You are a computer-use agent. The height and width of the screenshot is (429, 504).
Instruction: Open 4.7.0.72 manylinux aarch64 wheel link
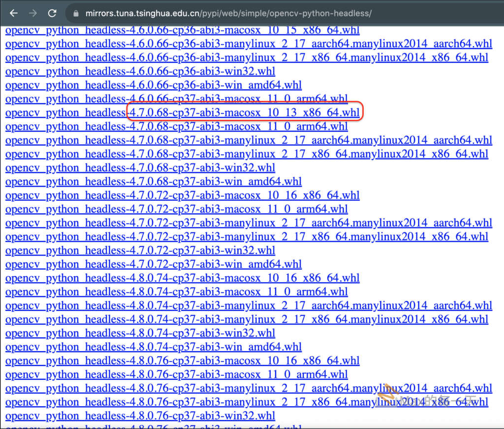pyautogui.click(x=249, y=223)
